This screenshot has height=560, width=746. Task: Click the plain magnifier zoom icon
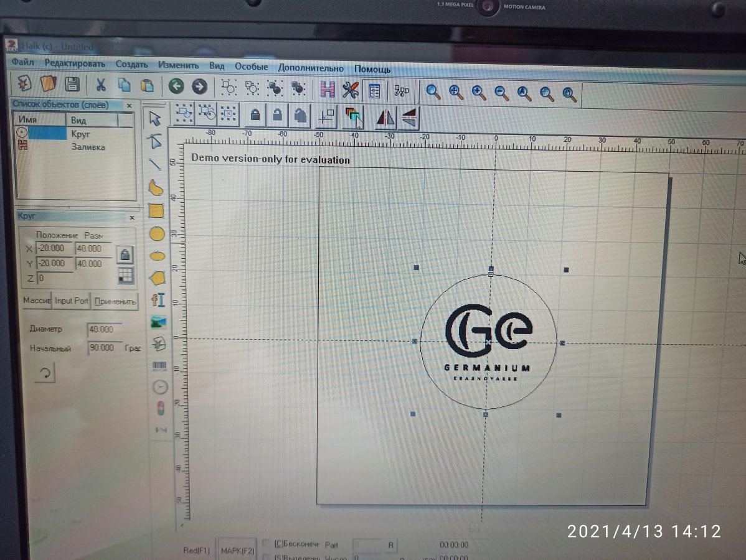point(433,91)
